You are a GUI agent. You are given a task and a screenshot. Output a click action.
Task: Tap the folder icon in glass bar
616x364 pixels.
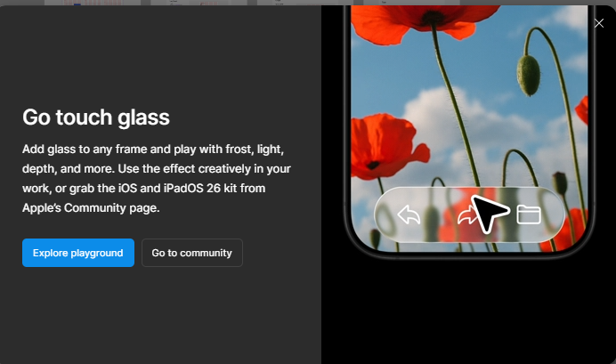coord(529,214)
